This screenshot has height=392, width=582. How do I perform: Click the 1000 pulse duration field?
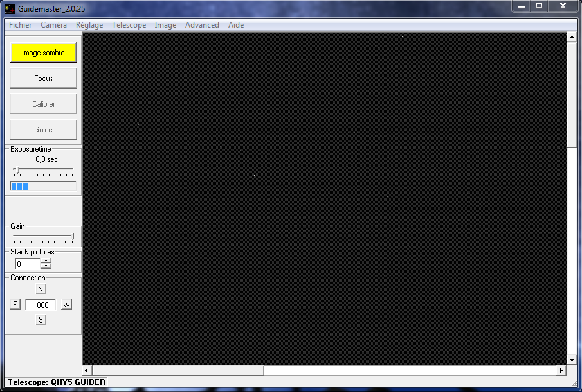(41, 305)
